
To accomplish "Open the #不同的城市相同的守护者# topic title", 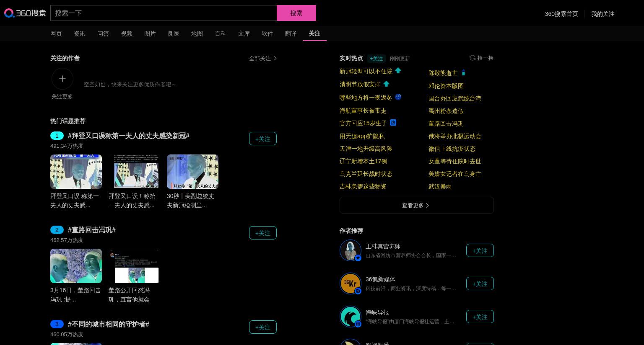I will [x=109, y=324].
